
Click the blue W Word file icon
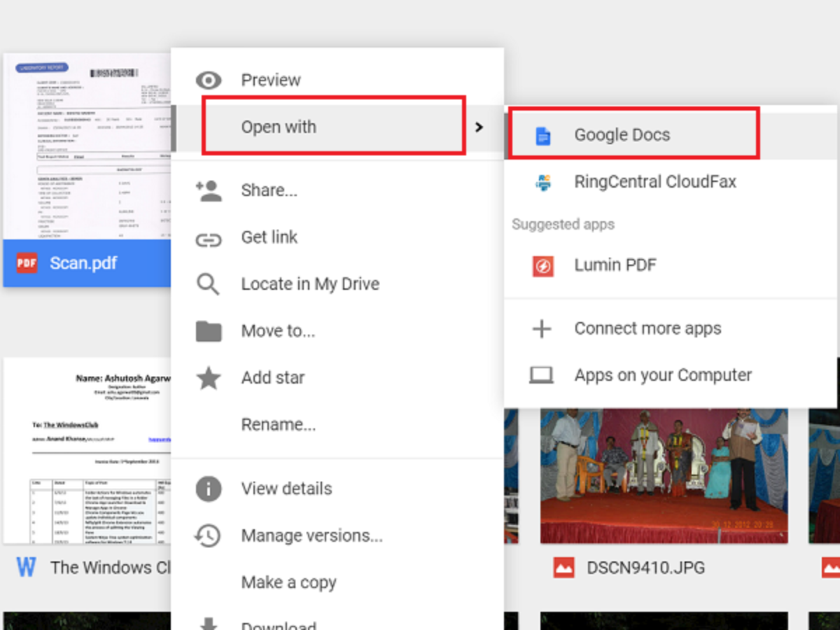[x=26, y=567]
